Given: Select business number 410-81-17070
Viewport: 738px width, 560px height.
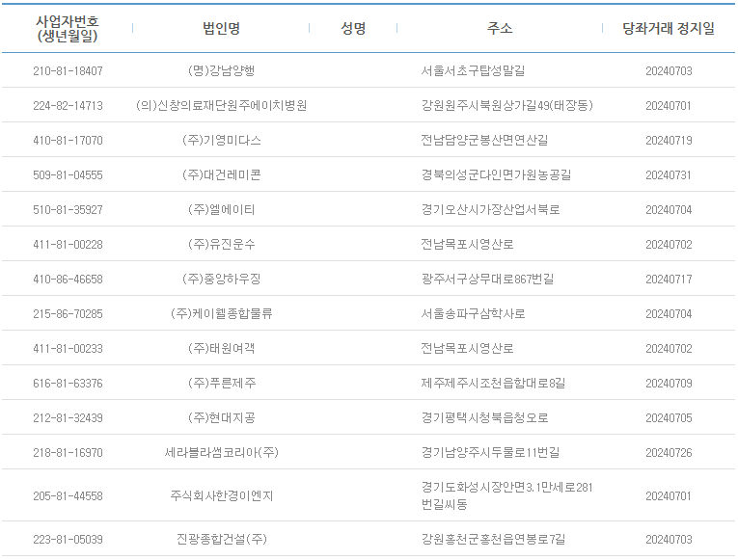Looking at the screenshot, I should tap(68, 141).
